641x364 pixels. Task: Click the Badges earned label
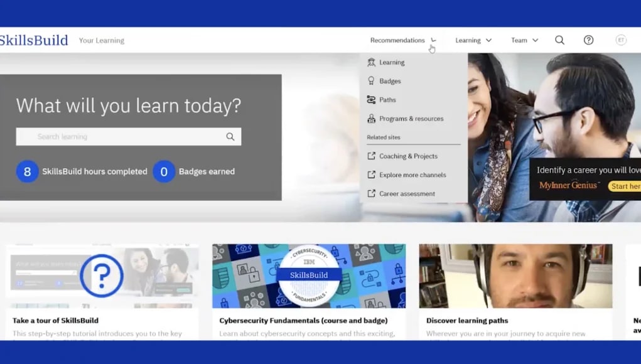207,171
